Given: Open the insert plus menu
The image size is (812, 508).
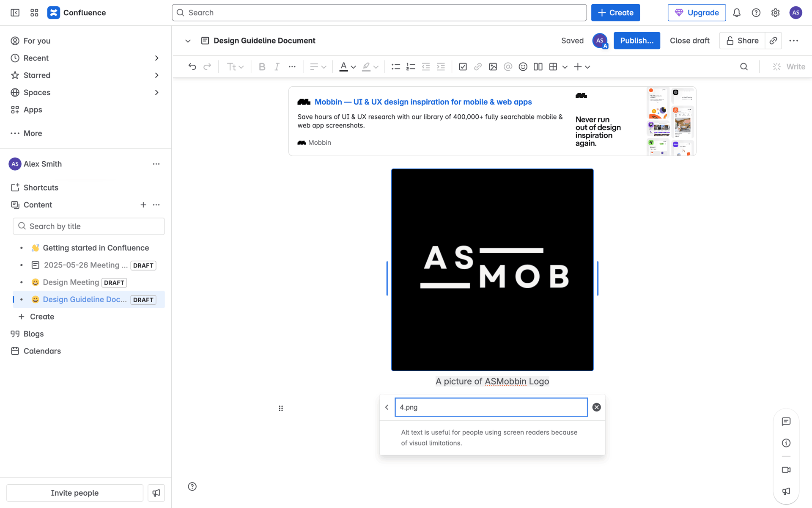Looking at the screenshot, I should tap(582, 66).
